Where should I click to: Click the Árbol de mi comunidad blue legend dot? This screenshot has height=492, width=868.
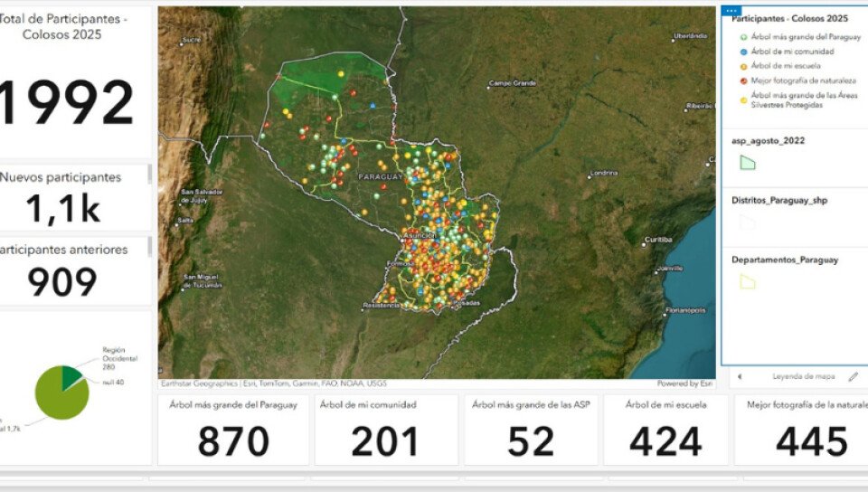744,52
